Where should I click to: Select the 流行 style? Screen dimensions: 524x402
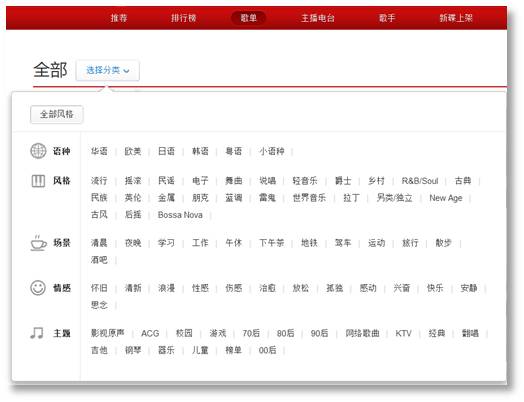[99, 181]
